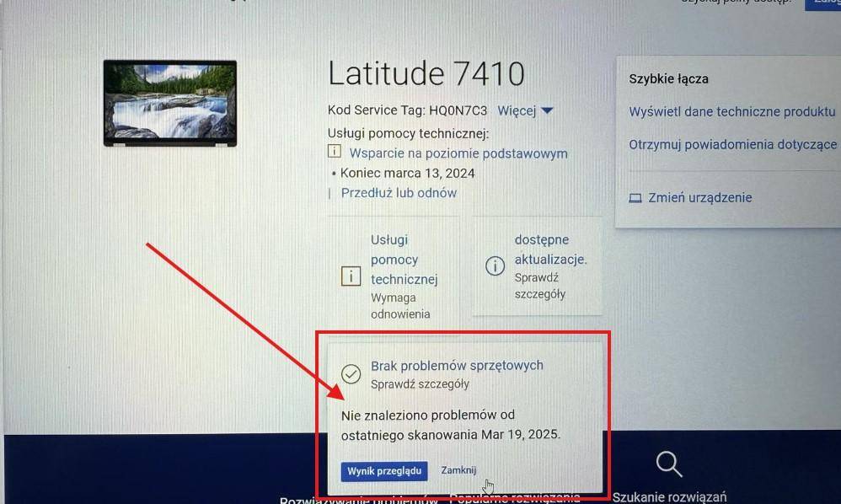This screenshot has height=504, width=841.
Task: Click the Latitude 7410 laptop thumbnail
Action: click(x=170, y=103)
